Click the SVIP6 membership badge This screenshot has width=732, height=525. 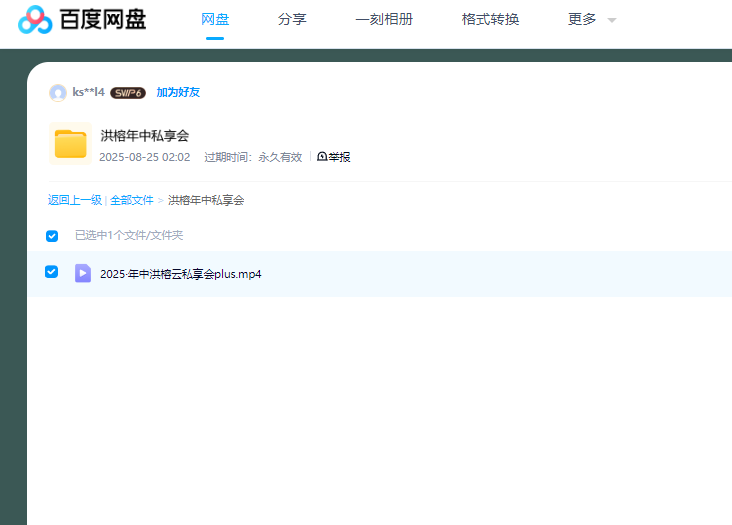click(x=128, y=93)
